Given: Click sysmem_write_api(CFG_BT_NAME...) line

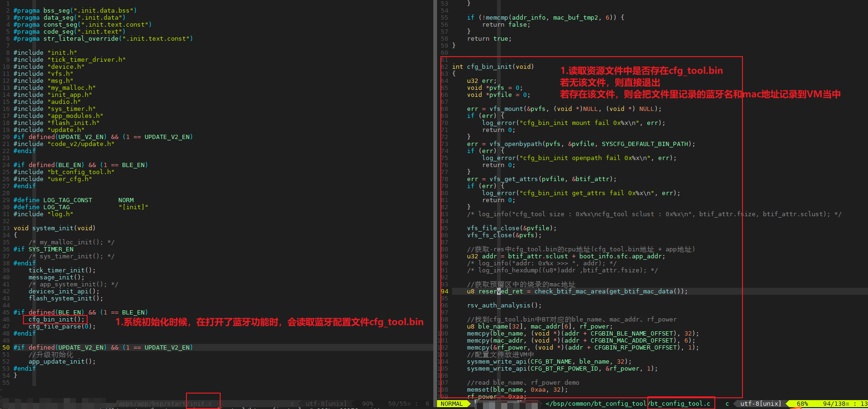Looking at the screenshot, I should 549,361.
